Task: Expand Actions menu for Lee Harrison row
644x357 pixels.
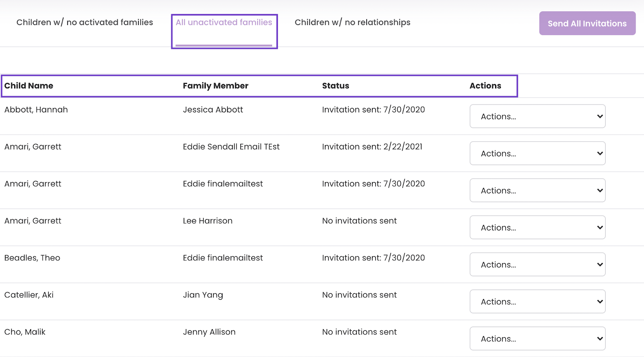Action: [537, 228]
